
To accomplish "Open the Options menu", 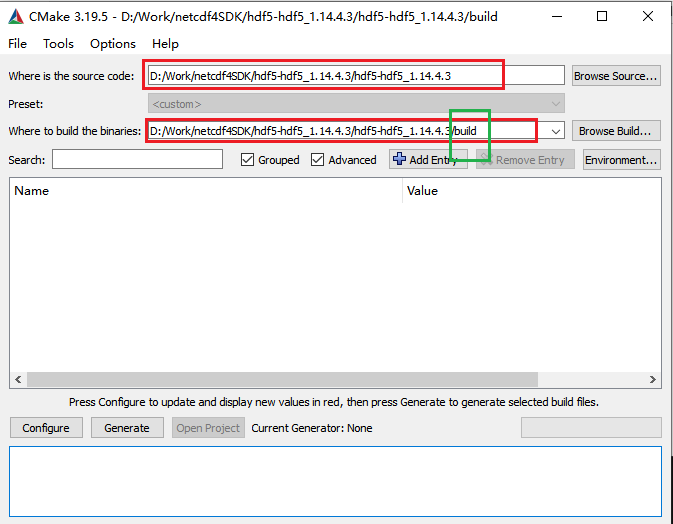I will (113, 44).
